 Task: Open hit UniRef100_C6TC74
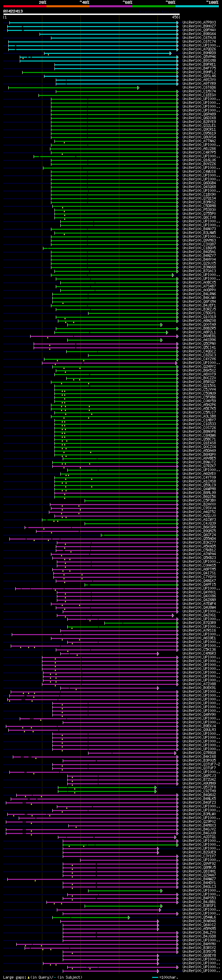[x=199, y=41]
